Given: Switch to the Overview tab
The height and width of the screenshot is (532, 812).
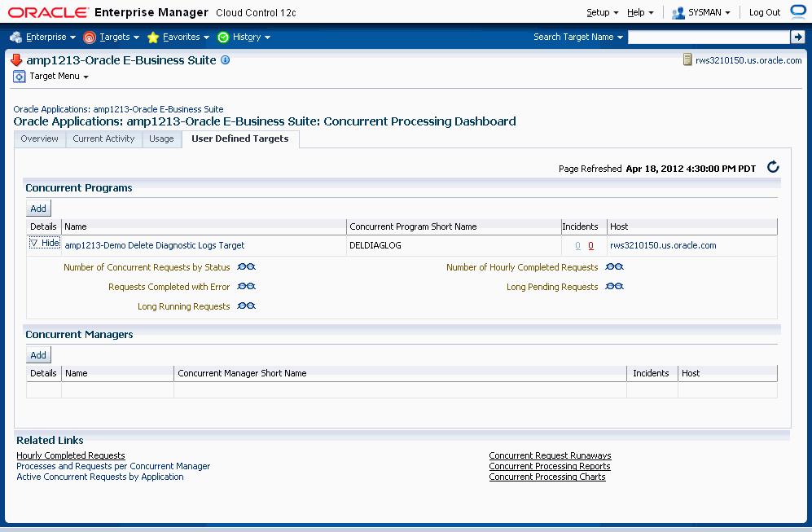Looking at the screenshot, I should pyautogui.click(x=39, y=138).
